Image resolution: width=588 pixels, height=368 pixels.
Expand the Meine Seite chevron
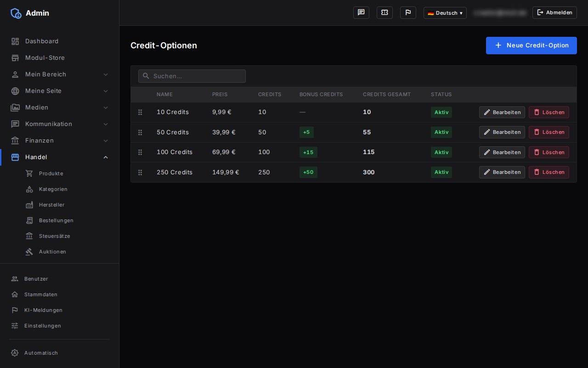[x=106, y=91]
